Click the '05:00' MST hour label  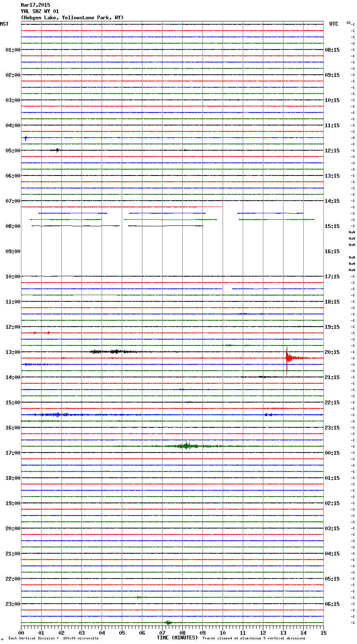[x=13, y=151]
